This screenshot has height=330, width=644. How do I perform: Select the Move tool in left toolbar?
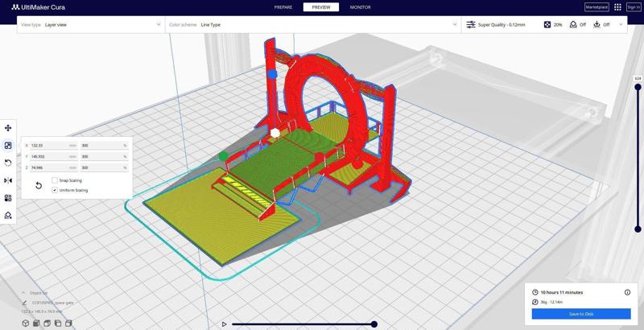click(8, 128)
